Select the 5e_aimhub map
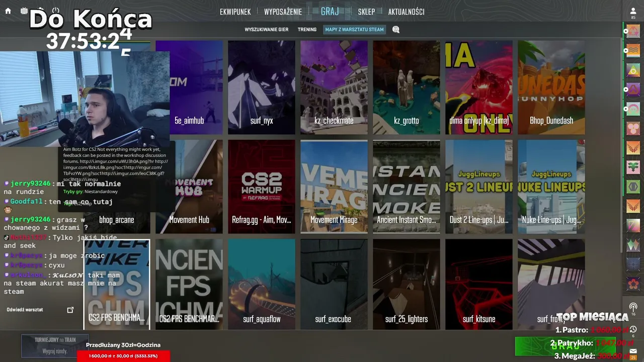644x362 pixels. (189, 87)
